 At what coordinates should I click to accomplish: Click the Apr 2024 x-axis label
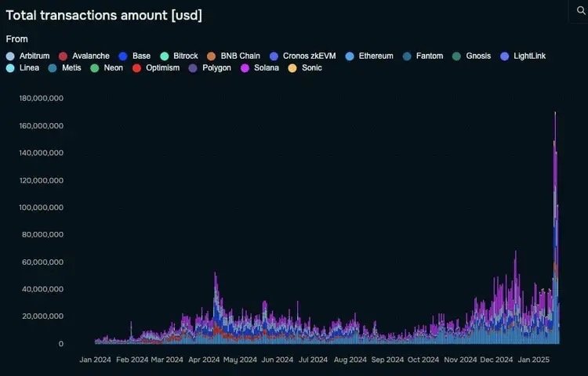pyautogui.click(x=204, y=360)
